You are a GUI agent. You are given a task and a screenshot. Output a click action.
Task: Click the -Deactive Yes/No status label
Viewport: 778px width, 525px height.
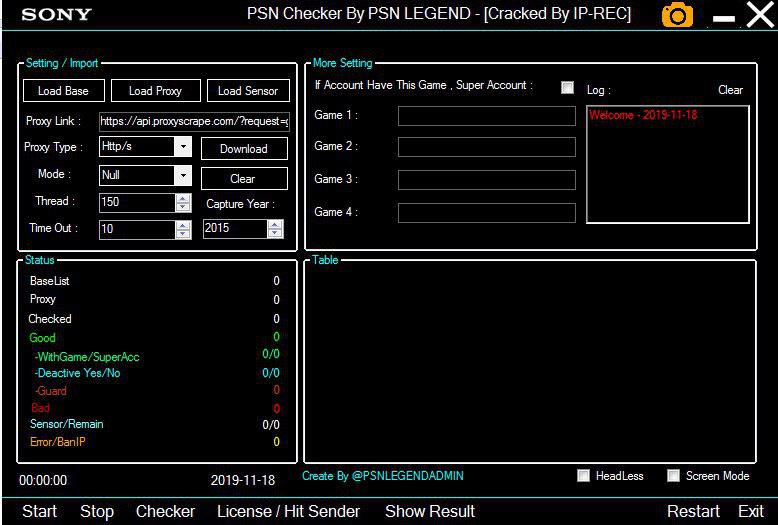click(77, 373)
